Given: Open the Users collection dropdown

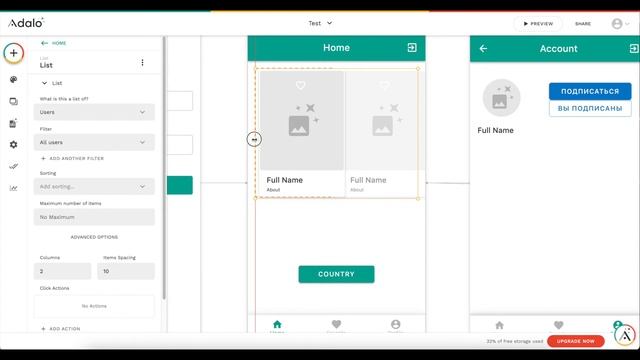Looking at the screenshot, I should point(94,112).
